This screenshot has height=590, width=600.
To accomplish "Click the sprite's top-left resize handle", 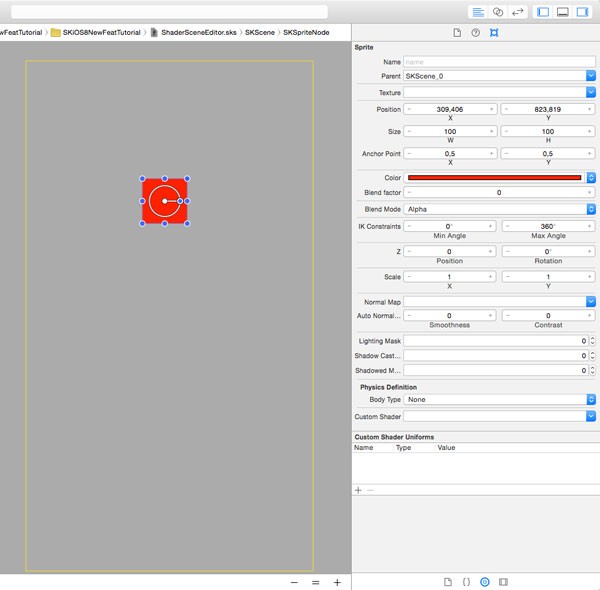I will coord(142,179).
